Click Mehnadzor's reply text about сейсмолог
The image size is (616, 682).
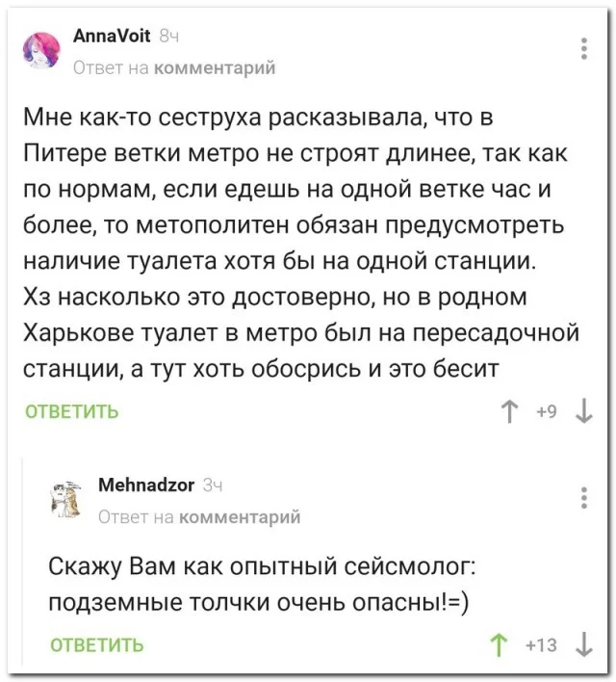[x=260, y=582]
